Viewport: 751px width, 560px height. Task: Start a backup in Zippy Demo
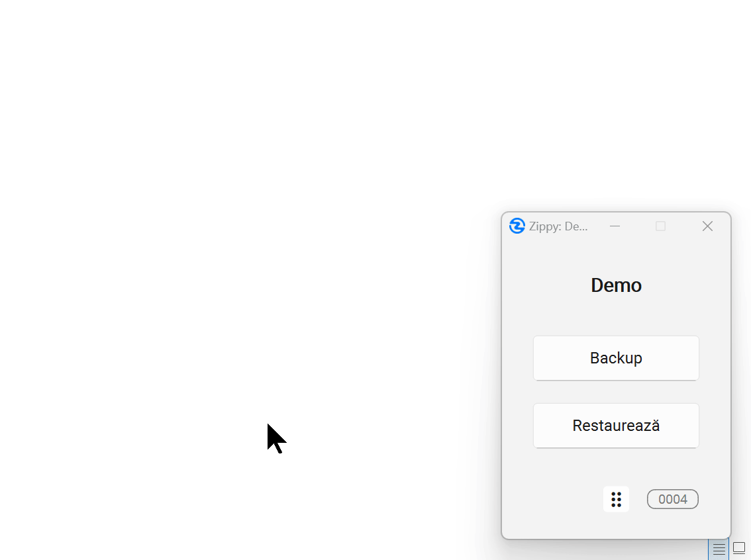point(616,358)
